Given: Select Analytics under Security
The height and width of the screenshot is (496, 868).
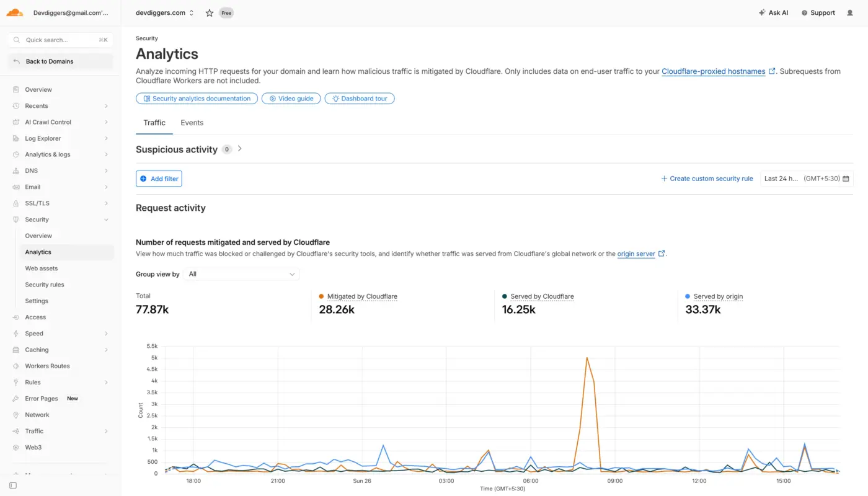Looking at the screenshot, I should (67, 252).
